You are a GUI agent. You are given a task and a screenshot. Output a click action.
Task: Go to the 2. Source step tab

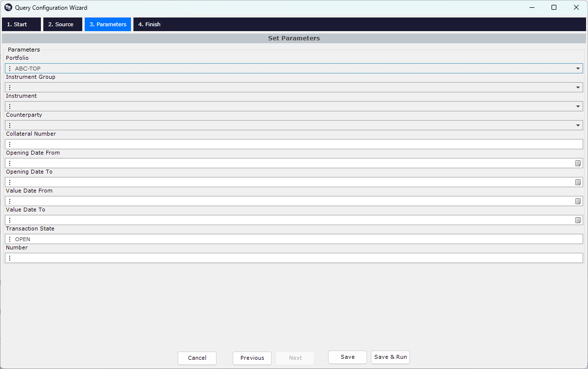tap(63, 24)
